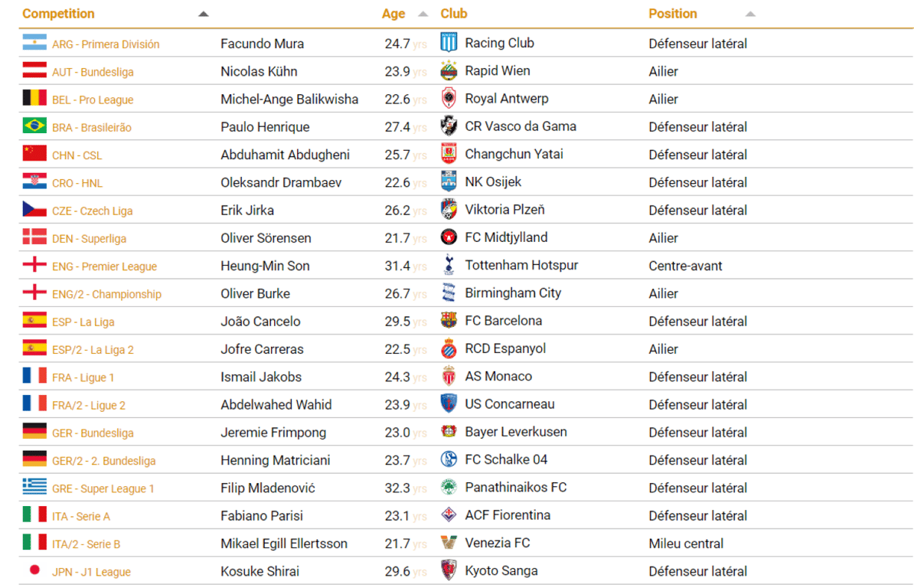This screenshot has width=914, height=588.
Task: Sort table by Competition arrow
Action: click(x=203, y=14)
